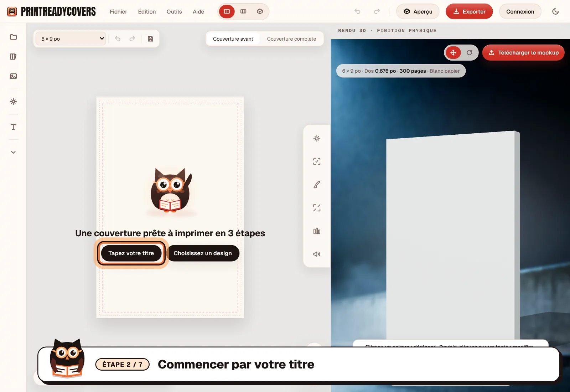Click the PrintReadyCovers logo
Screen dimensions: 570x392
tap(51, 11)
